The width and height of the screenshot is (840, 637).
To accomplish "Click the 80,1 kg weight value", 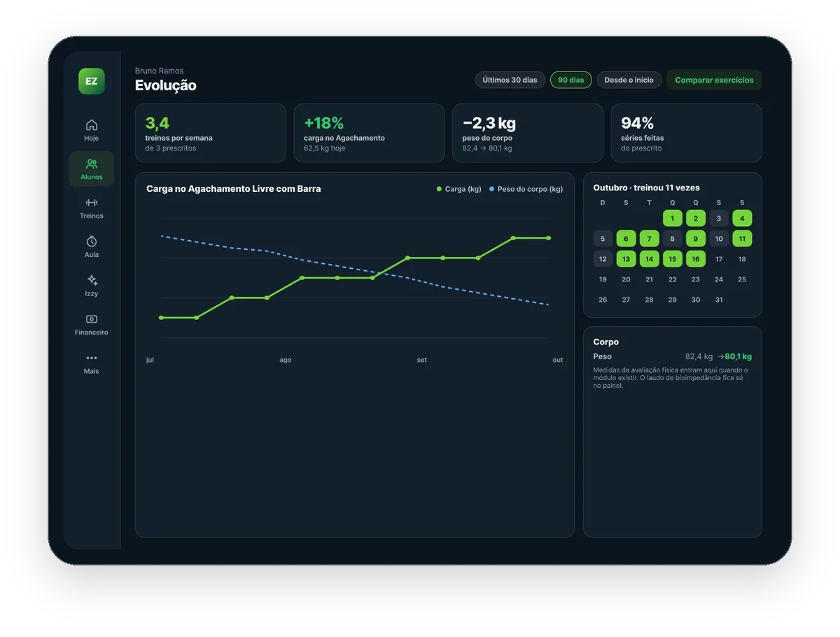I will point(738,356).
